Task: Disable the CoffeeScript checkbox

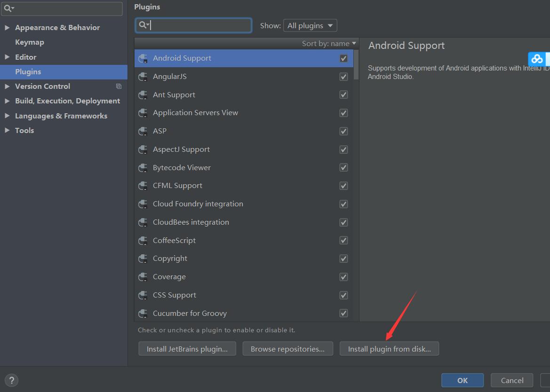Action: pos(344,240)
